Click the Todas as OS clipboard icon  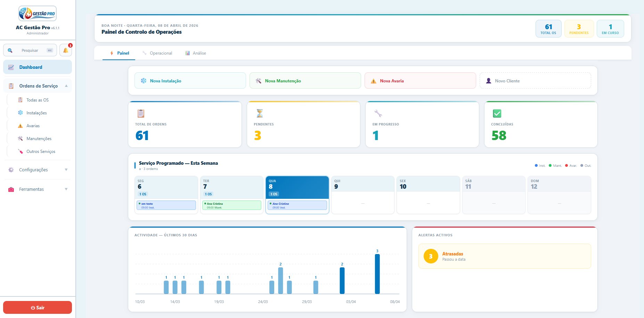click(x=20, y=100)
